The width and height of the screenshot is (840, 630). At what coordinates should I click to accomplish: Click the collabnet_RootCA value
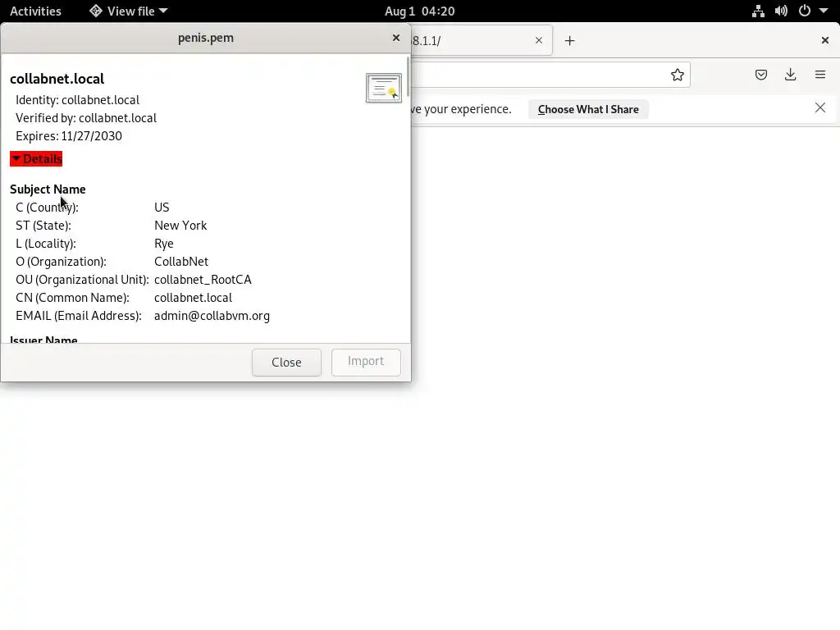point(203,280)
